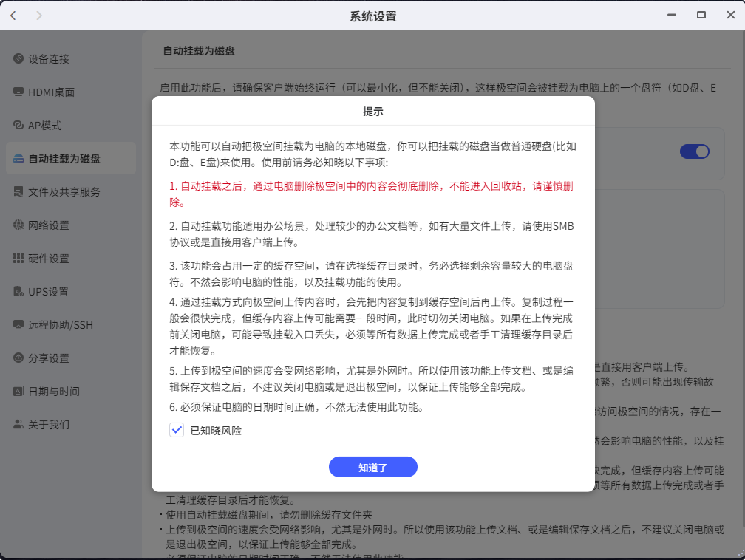Click the window resize grip corner
The height and width of the screenshot is (560, 745).
(741, 554)
